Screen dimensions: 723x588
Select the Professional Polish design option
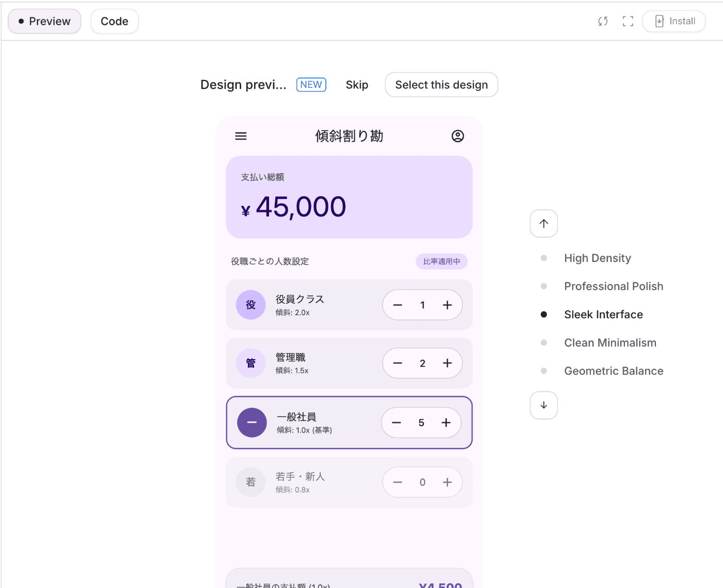click(x=614, y=286)
